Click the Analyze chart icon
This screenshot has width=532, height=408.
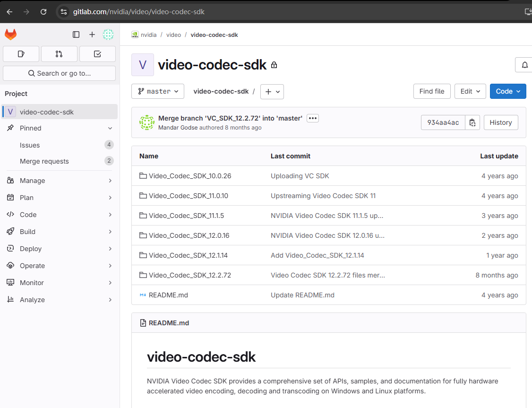coord(10,299)
